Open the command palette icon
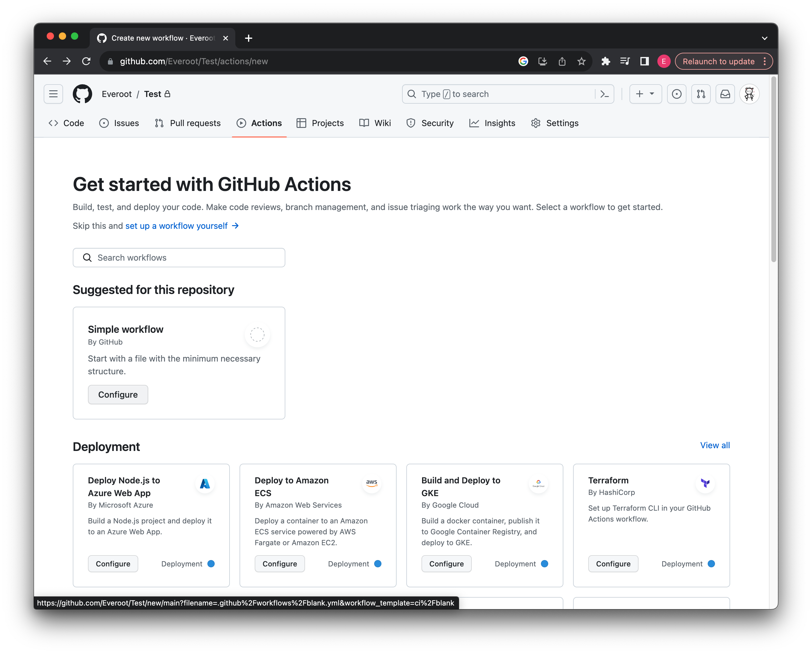Screen dimensions: 812x654 pyautogui.click(x=604, y=94)
